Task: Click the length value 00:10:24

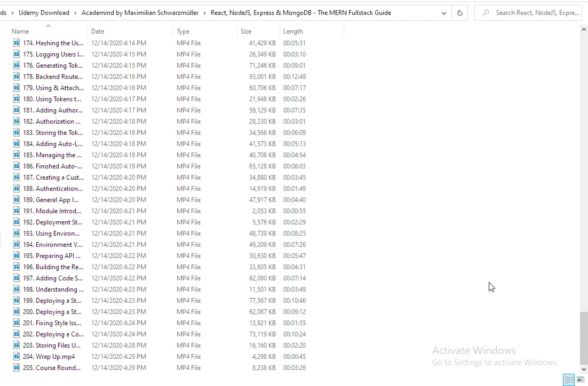Action: coord(295,334)
